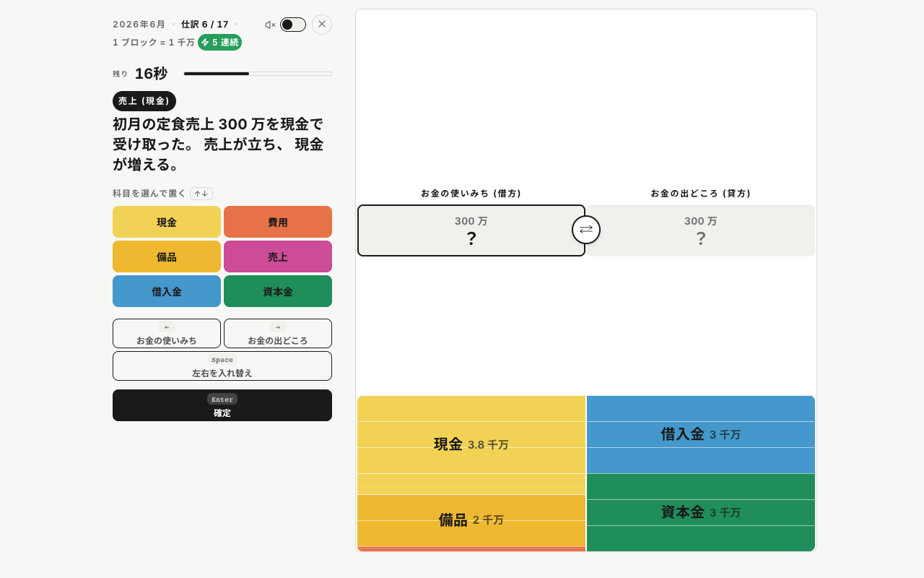924x578 pixels.
Task: Click the 資本金 3 千万 block
Action: click(x=701, y=512)
